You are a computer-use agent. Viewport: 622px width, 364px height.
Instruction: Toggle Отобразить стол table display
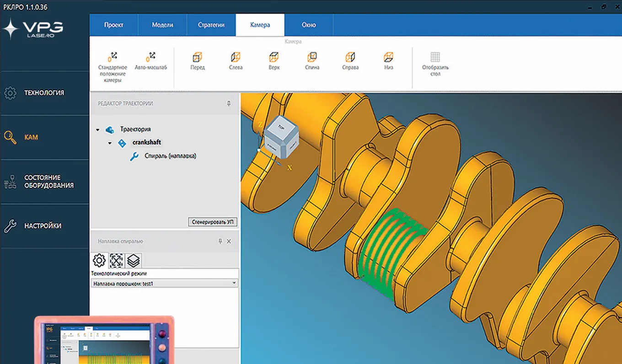point(435,58)
